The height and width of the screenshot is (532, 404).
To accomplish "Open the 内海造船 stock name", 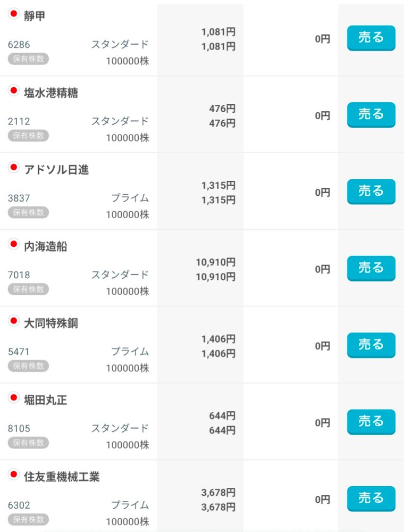I will [x=45, y=247].
